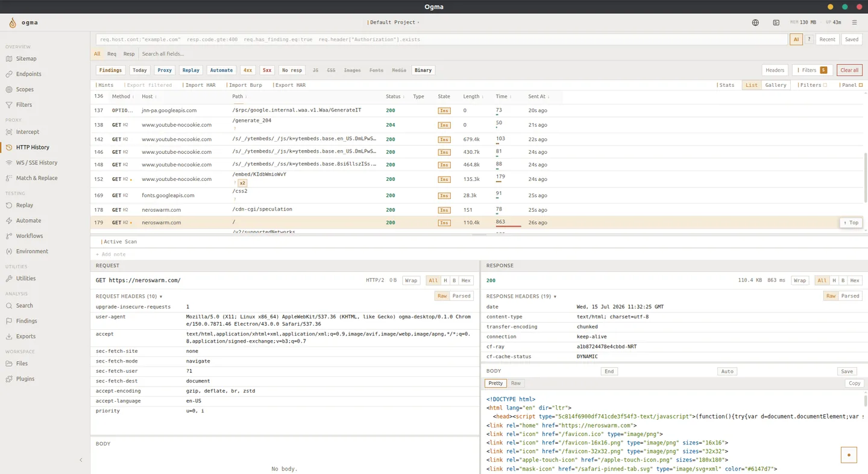Start an Active Scan
Viewport: 868px width, 474px height.
coord(119,242)
